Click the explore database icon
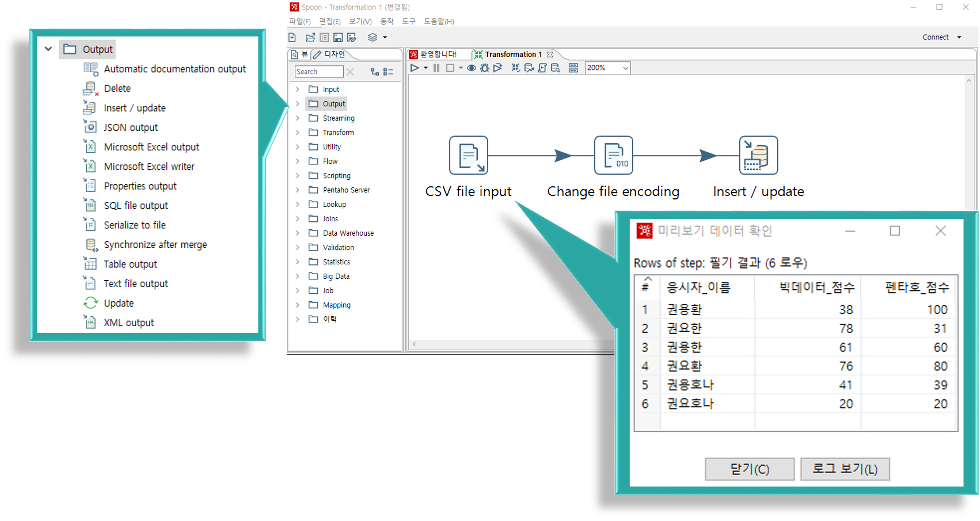The width and height of the screenshot is (980, 521). pos(556,68)
